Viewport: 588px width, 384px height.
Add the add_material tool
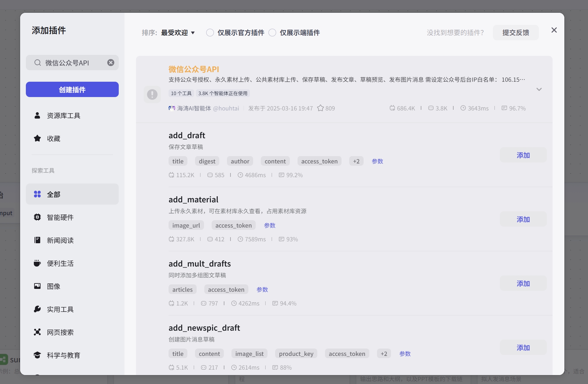coord(523,219)
